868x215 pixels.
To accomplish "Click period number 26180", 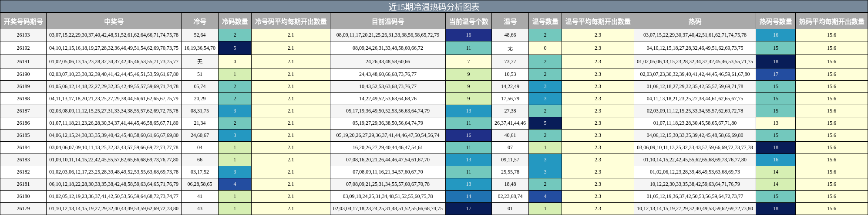I will 23,196.
